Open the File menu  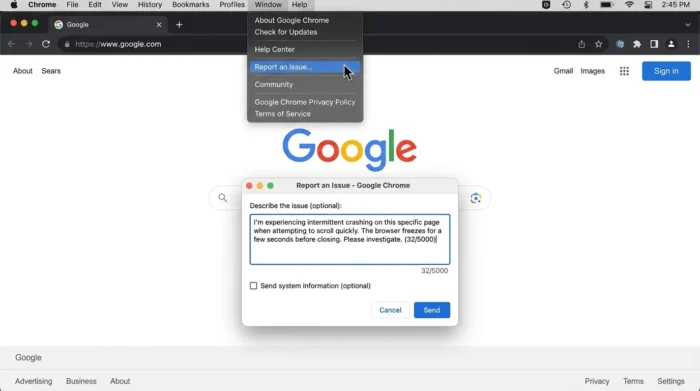point(72,5)
